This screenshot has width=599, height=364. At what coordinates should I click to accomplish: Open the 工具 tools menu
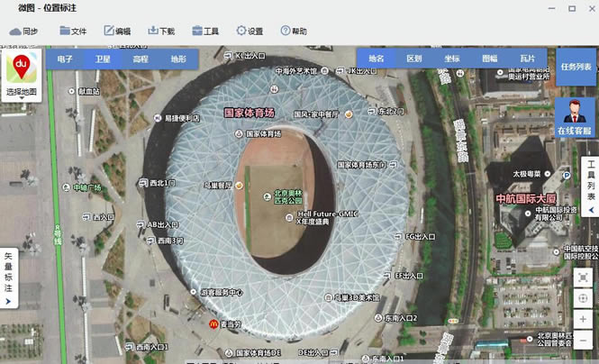[x=205, y=31]
